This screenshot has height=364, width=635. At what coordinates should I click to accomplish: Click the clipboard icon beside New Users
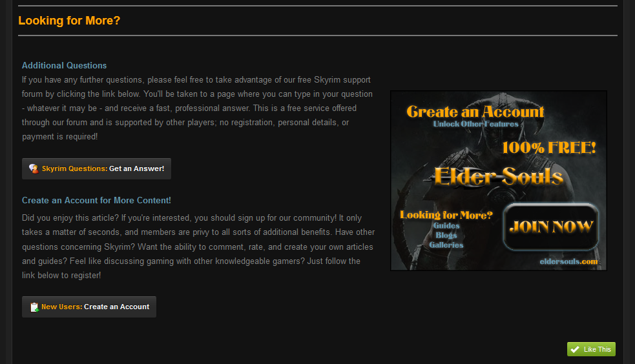point(34,307)
